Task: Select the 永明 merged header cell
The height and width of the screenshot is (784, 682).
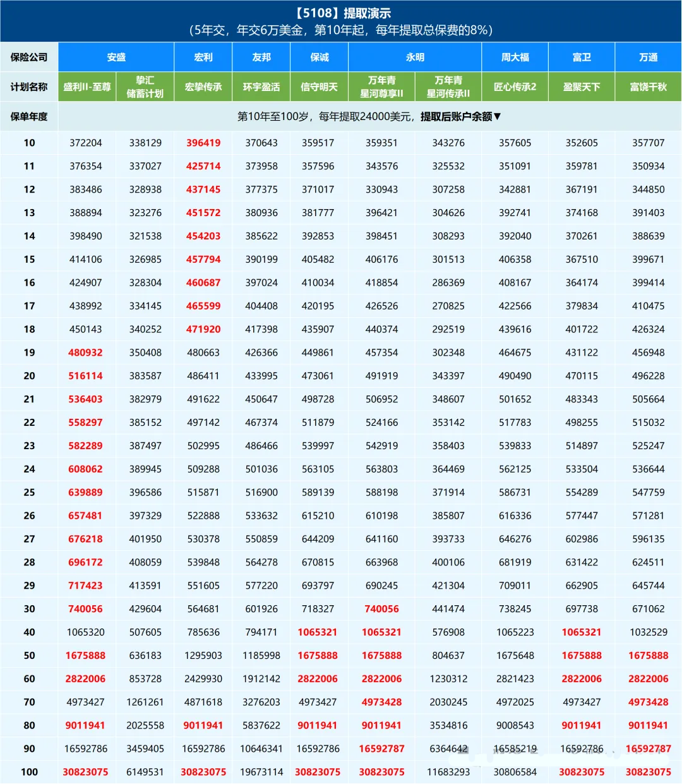Action: [x=415, y=57]
